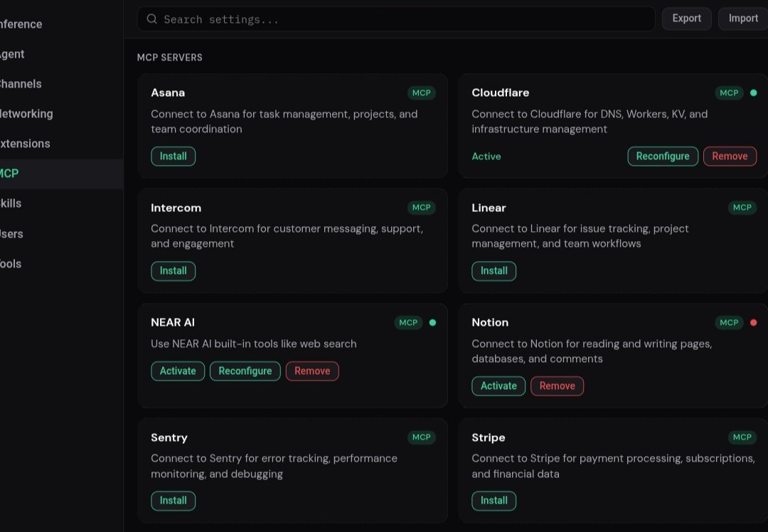Select the Asana card title
768x532 pixels.
(x=168, y=92)
